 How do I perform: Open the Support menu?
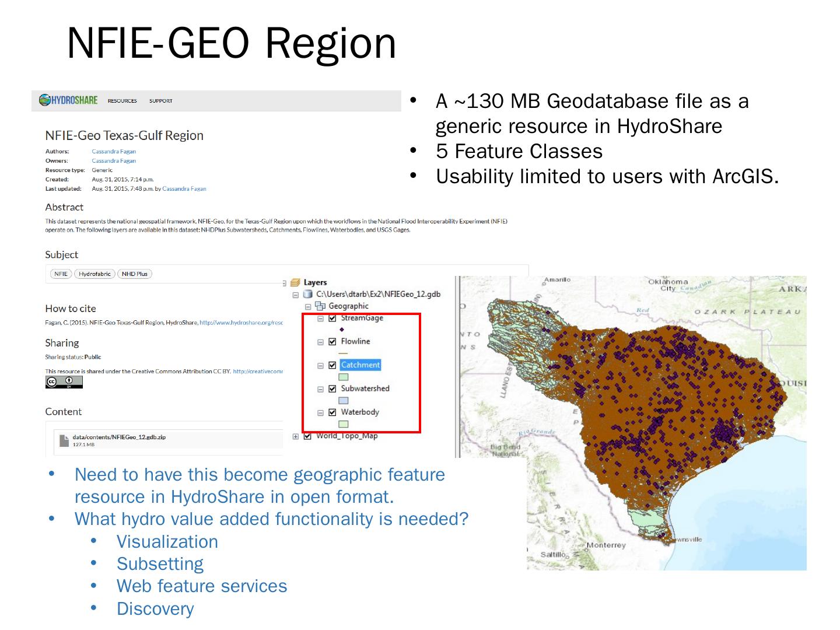coord(160,101)
